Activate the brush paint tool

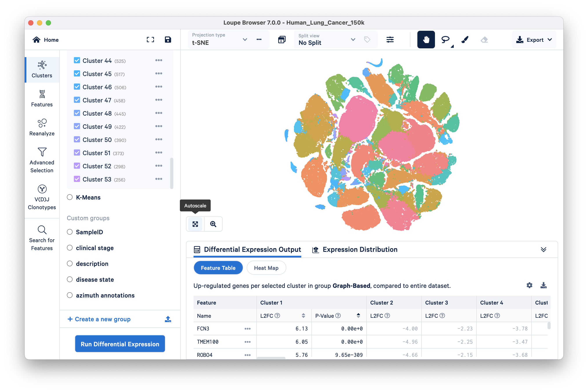coord(465,40)
